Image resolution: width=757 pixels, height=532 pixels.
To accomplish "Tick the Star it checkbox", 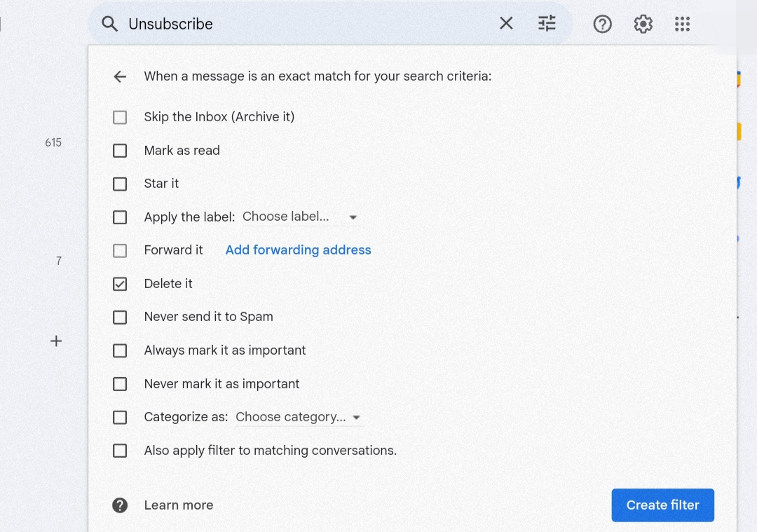I will point(120,184).
